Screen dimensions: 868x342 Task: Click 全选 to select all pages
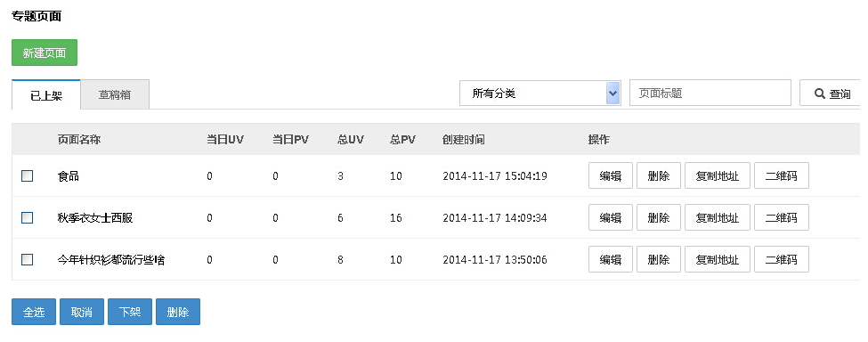point(34,312)
